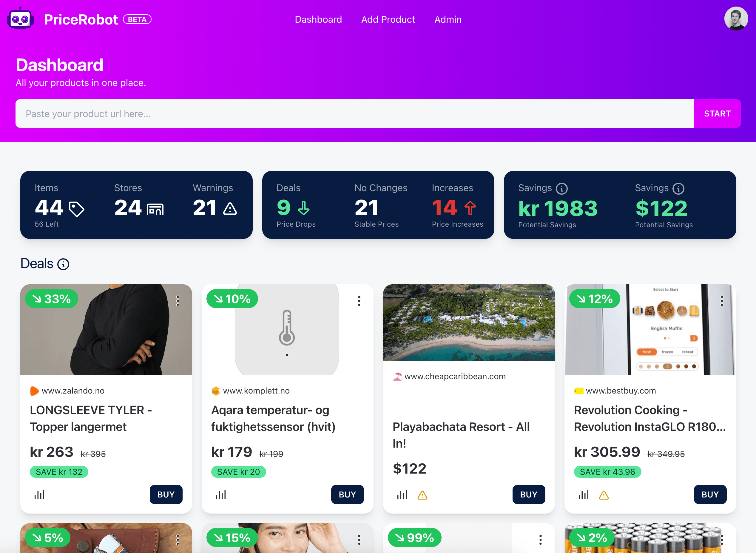This screenshot has height=553, width=756.
Task: Open the Aqara sensor product image
Action: [287, 329]
